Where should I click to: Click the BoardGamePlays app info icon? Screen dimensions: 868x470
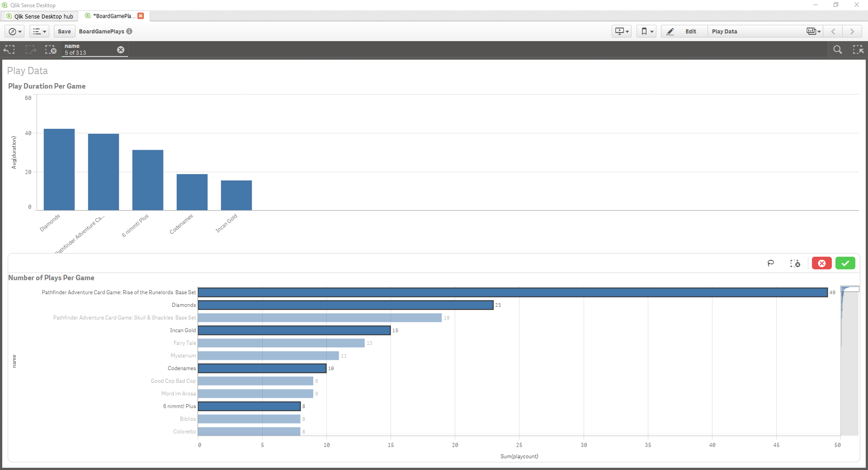[x=129, y=31]
